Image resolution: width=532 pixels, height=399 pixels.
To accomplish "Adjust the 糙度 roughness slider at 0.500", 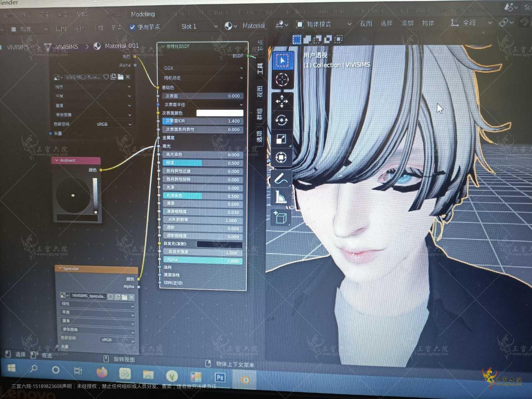I will pyautogui.click(x=203, y=163).
